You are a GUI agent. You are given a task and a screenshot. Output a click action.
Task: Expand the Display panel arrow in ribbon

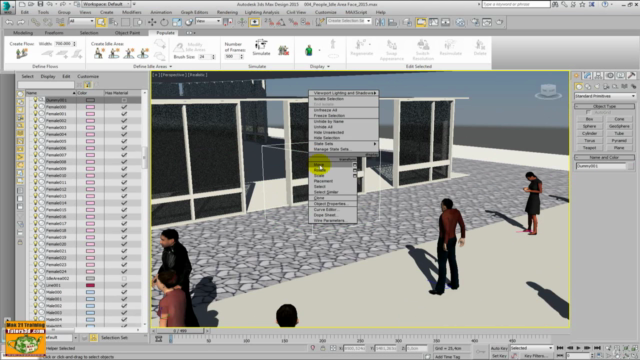tap(328, 67)
